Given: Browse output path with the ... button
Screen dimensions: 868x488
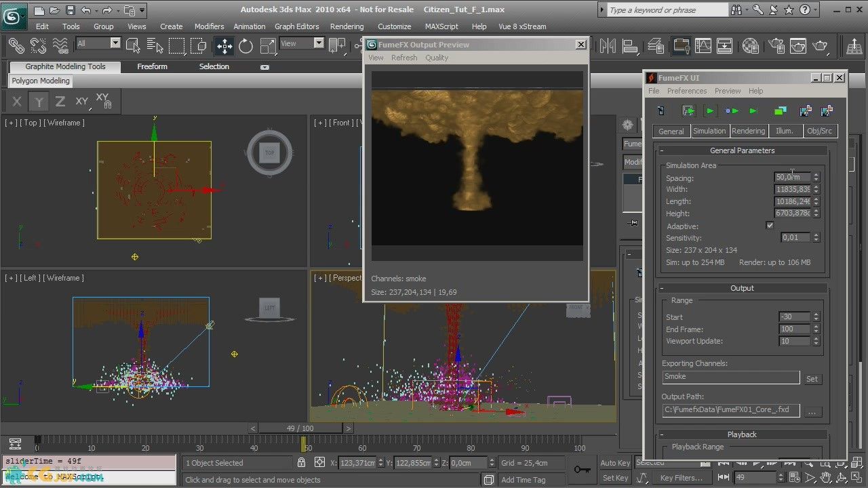Looking at the screenshot, I should [x=812, y=411].
